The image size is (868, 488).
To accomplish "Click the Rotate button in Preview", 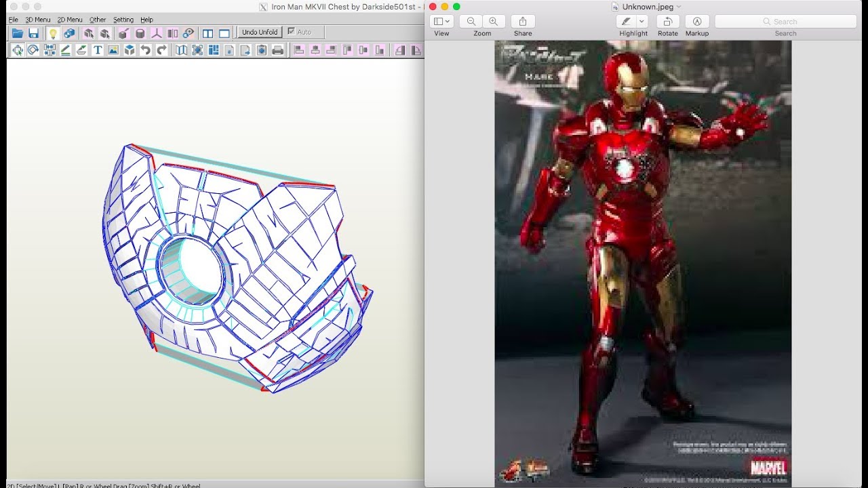I will (667, 22).
